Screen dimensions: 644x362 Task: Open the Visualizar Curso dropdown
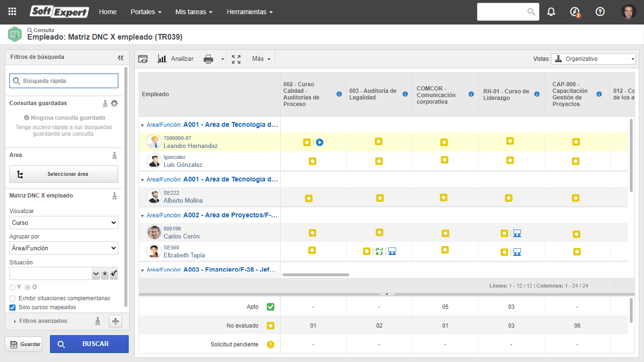(x=64, y=222)
